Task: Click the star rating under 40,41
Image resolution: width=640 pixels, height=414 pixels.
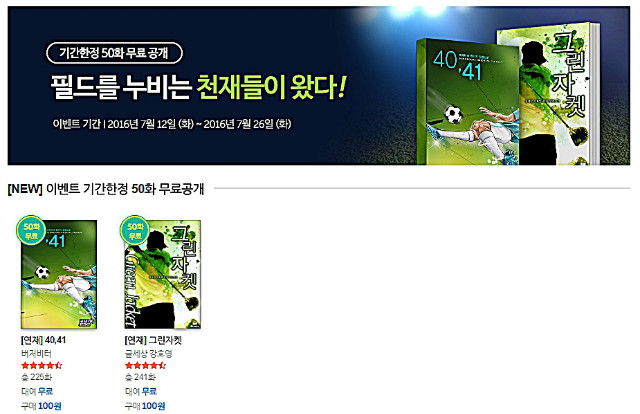Action: 41,365
